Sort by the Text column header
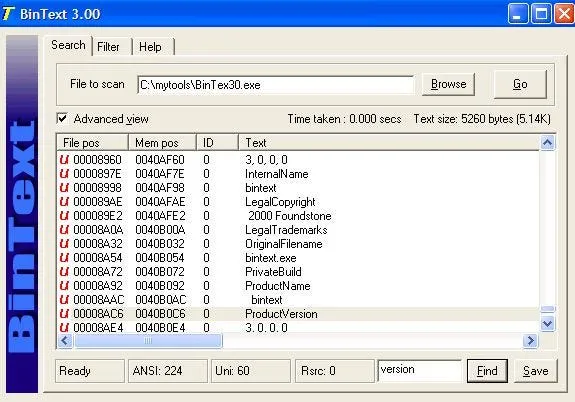This screenshot has width=575, height=402. click(389, 143)
